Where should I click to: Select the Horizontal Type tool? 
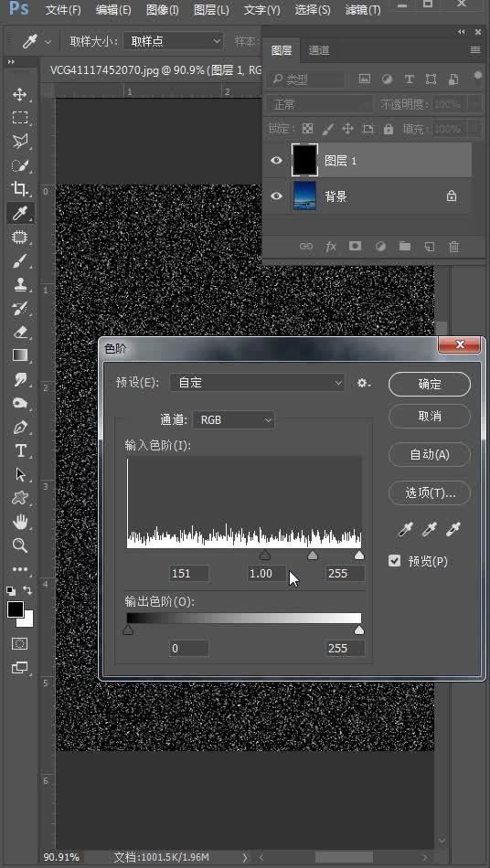[x=20, y=451]
